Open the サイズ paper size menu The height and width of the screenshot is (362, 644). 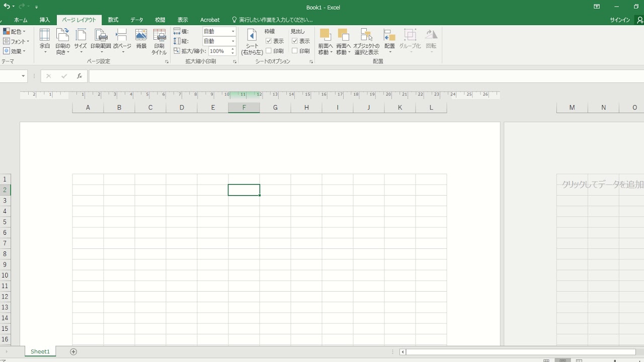coord(80,41)
